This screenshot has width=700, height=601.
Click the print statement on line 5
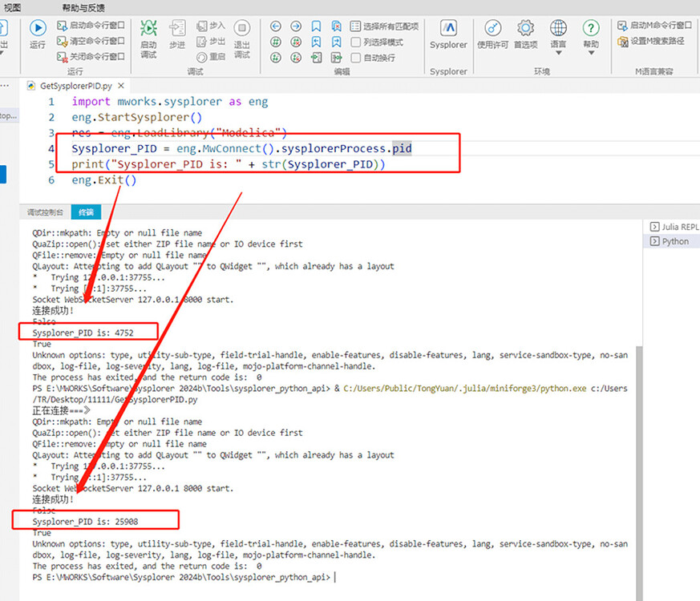click(x=229, y=164)
